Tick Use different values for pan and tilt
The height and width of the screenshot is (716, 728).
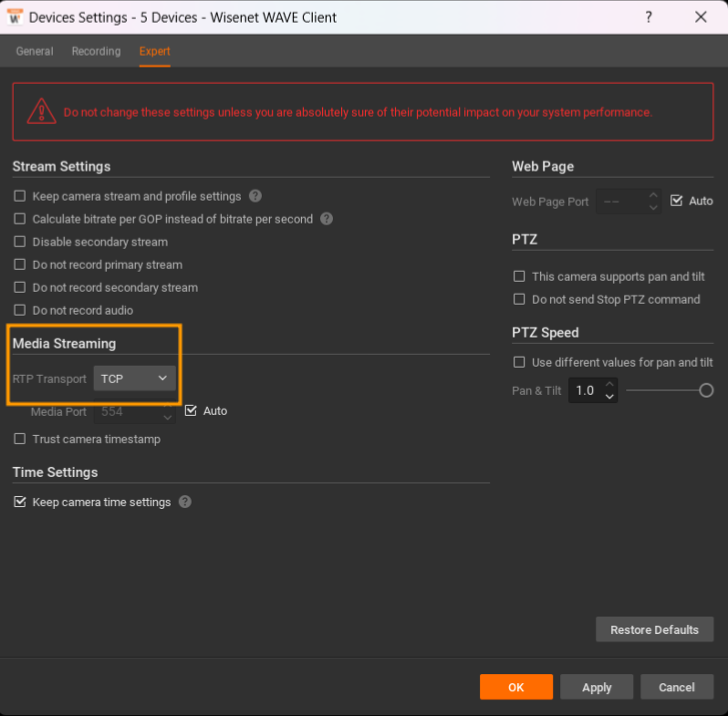point(519,362)
